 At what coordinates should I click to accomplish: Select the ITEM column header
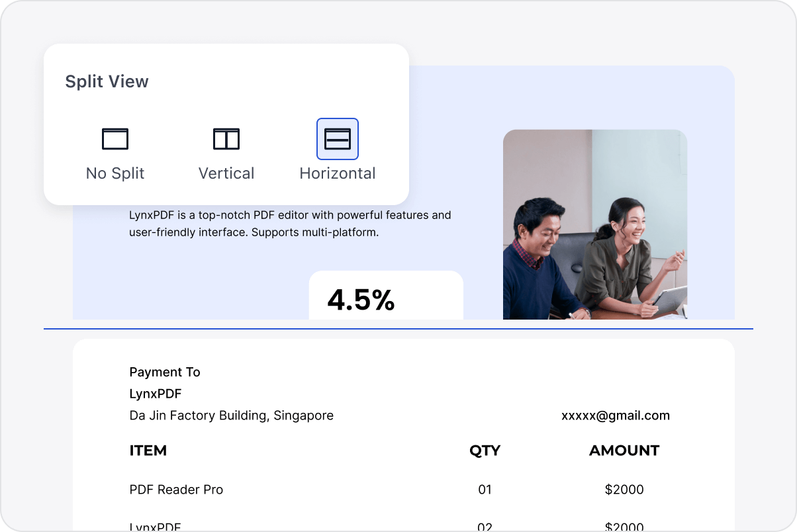point(148,451)
